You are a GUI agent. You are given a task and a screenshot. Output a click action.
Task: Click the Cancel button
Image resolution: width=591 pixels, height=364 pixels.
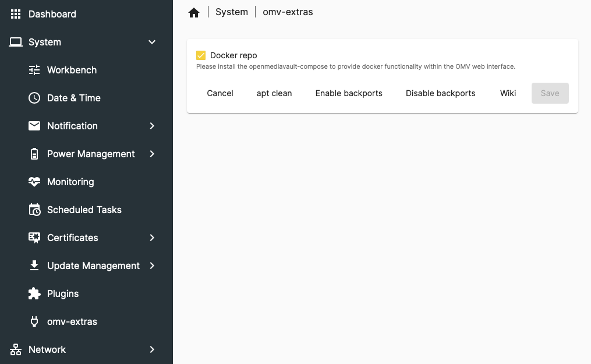click(220, 93)
